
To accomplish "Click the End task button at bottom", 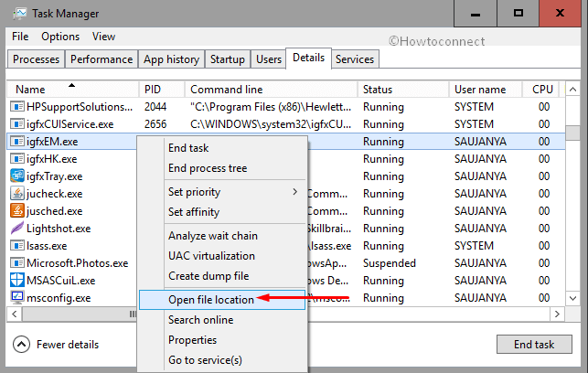I will tap(534, 344).
